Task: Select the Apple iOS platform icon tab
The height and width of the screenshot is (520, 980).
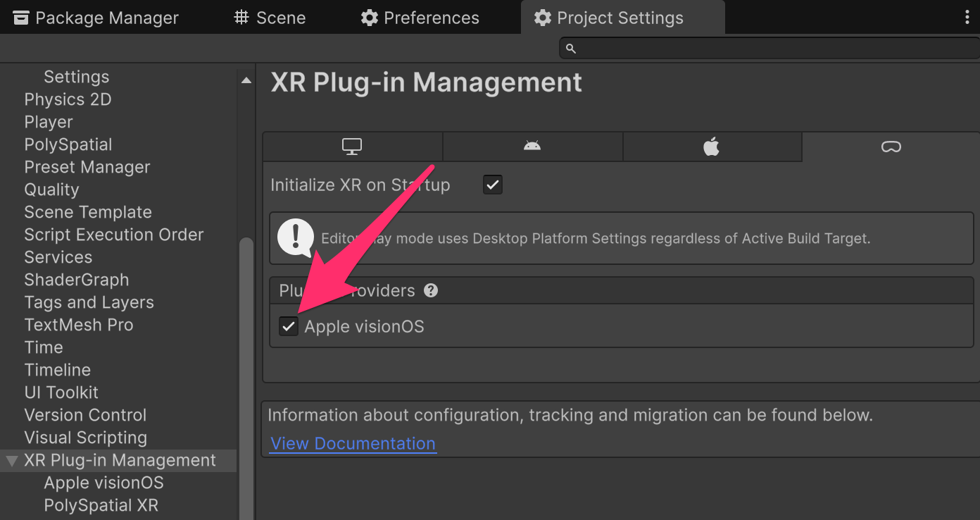Action: (712, 147)
